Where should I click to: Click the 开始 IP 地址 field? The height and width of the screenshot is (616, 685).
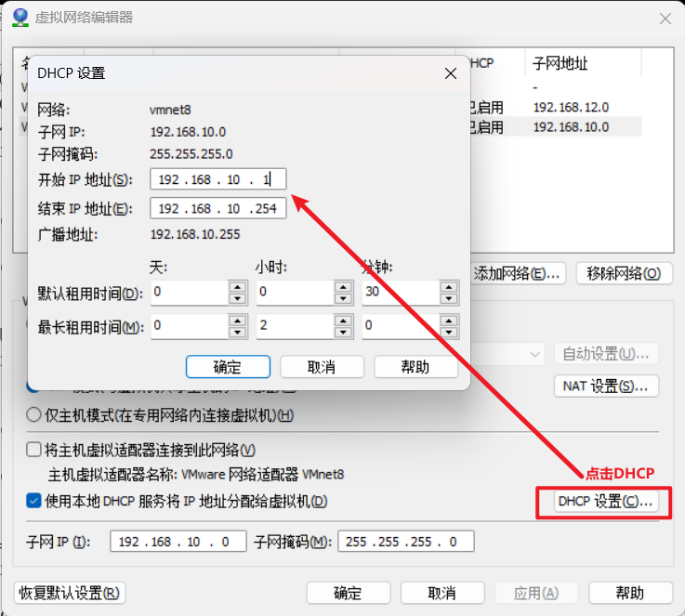pos(217,180)
